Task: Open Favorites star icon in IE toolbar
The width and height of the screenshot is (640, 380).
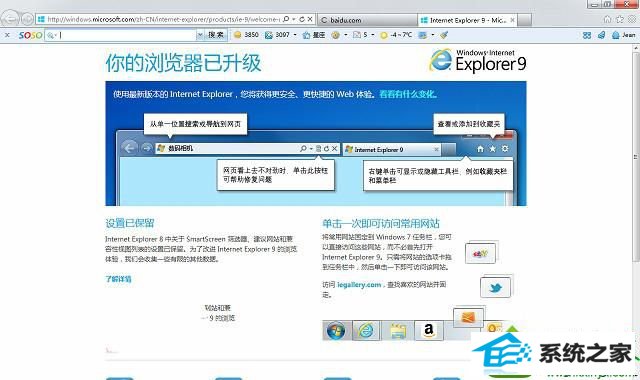Action: [620, 19]
